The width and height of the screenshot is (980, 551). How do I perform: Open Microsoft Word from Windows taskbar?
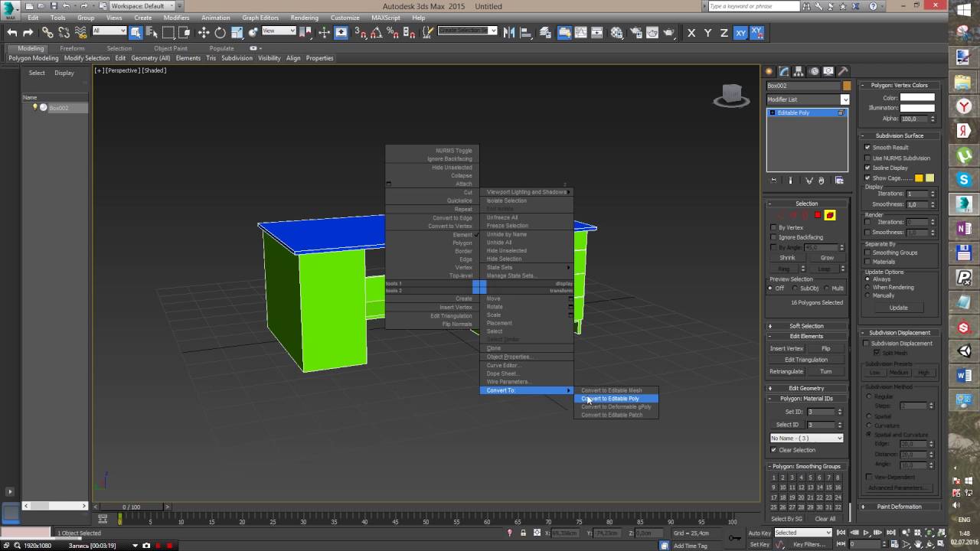click(x=964, y=376)
